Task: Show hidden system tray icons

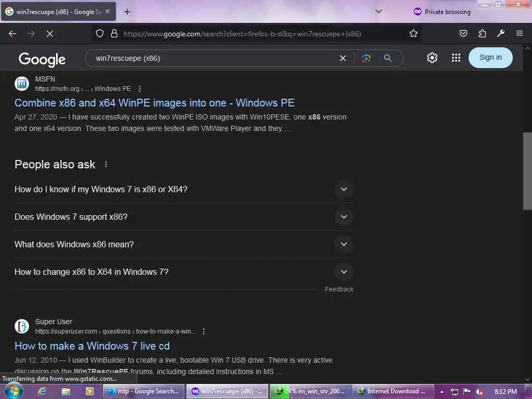Action: [442, 392]
